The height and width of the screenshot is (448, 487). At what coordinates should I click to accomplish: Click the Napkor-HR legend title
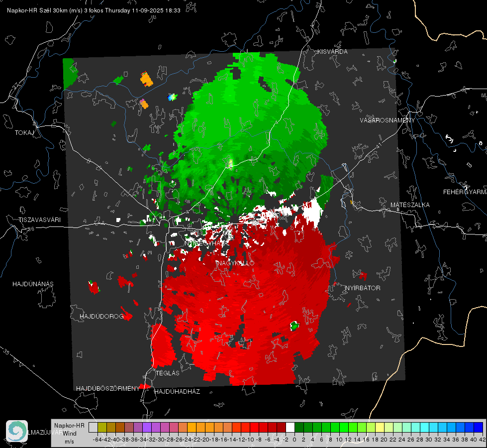69,426
